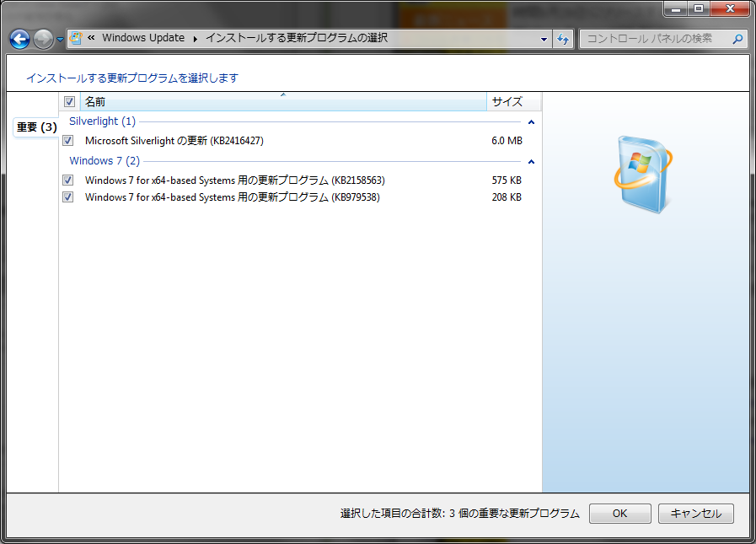Screen dimensions: 756x544
Task: Toggle the select-all checkbox in header
Action: (69, 101)
